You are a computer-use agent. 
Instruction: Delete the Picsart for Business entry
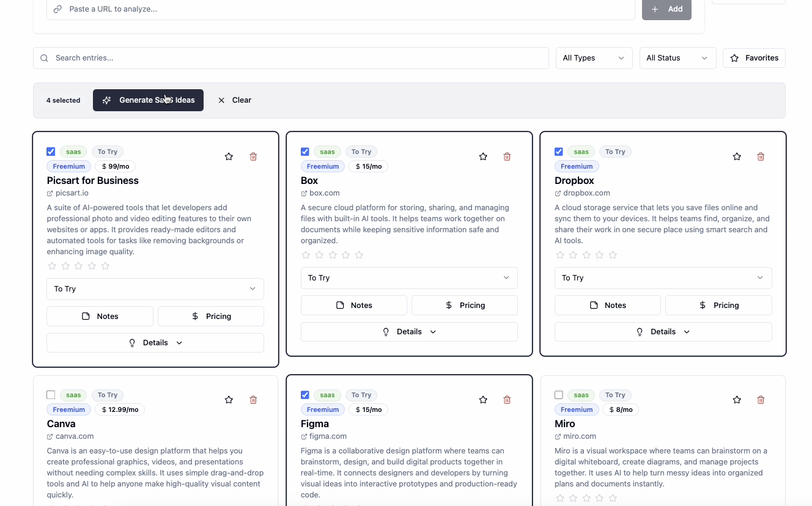(x=253, y=156)
